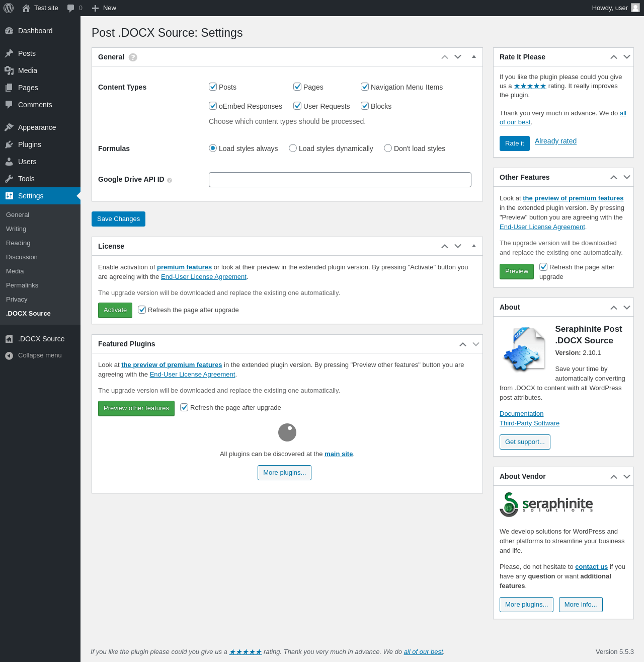The height and width of the screenshot is (662, 644).
Task: Click Preview other features button
Action: [x=136, y=408]
